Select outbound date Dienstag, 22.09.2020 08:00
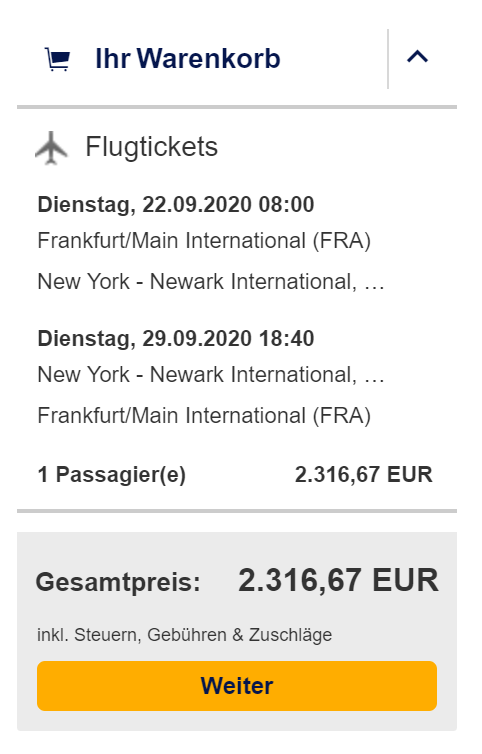Screen dimensions: 482x754 click(x=176, y=204)
